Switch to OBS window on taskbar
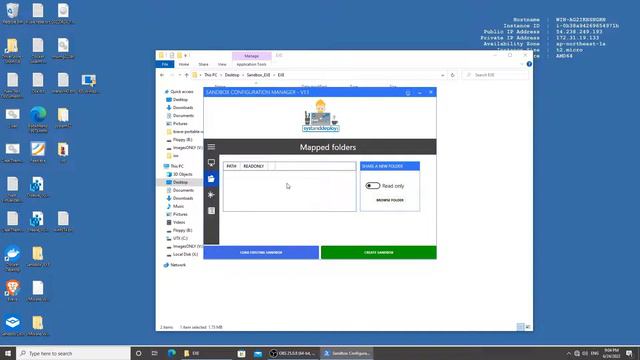The height and width of the screenshot is (360, 640). point(293,353)
